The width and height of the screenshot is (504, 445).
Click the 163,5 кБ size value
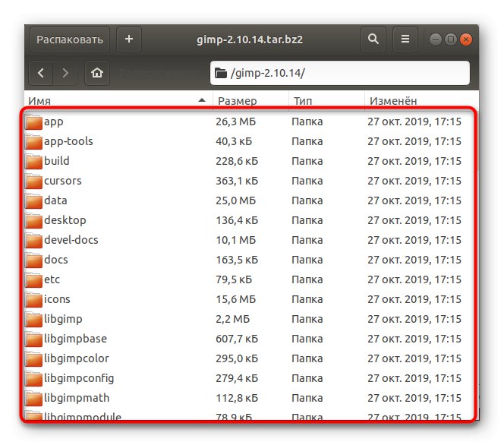pos(237,260)
